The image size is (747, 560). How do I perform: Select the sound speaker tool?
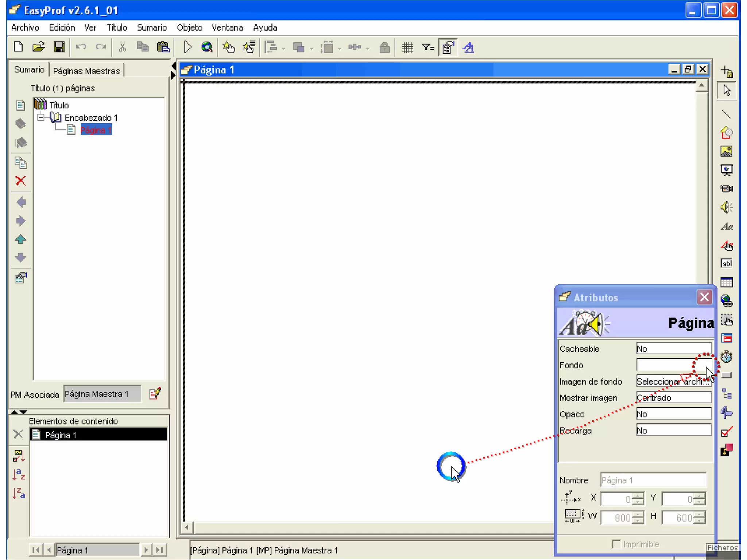[x=727, y=207]
